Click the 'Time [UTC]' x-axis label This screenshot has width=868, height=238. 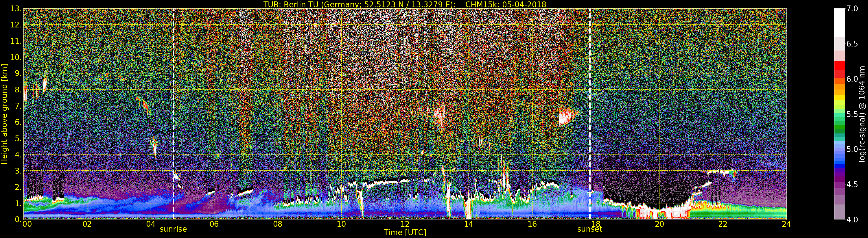coord(405,233)
